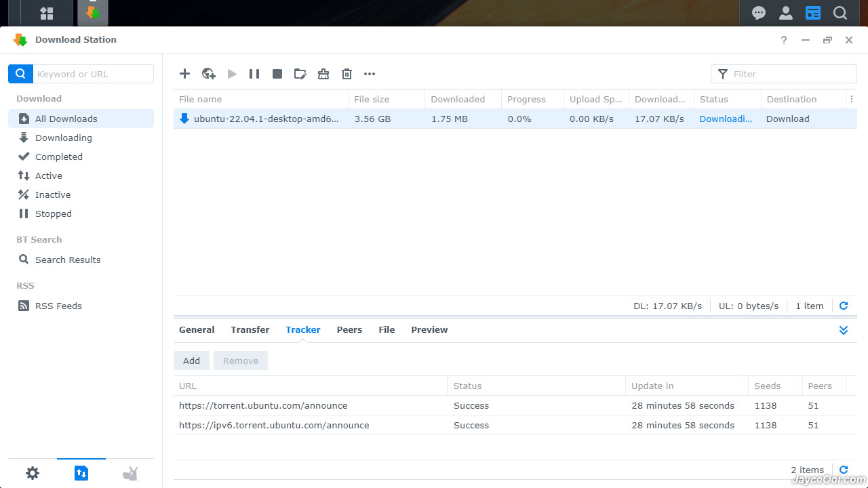Switch to the Transfer tab
The height and width of the screenshot is (488, 868).
click(250, 329)
